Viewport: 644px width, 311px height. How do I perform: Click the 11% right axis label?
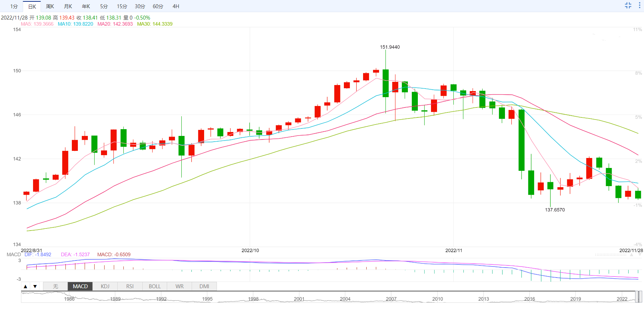pyautogui.click(x=638, y=30)
